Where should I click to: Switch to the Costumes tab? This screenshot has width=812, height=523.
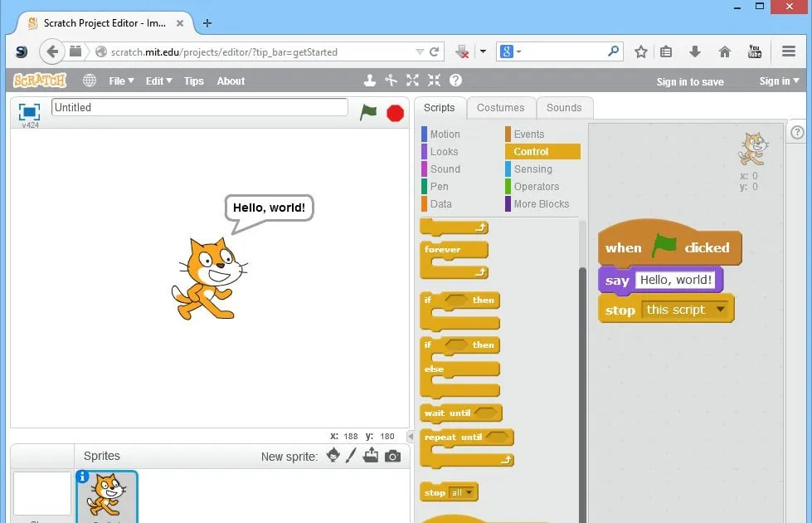(x=500, y=108)
